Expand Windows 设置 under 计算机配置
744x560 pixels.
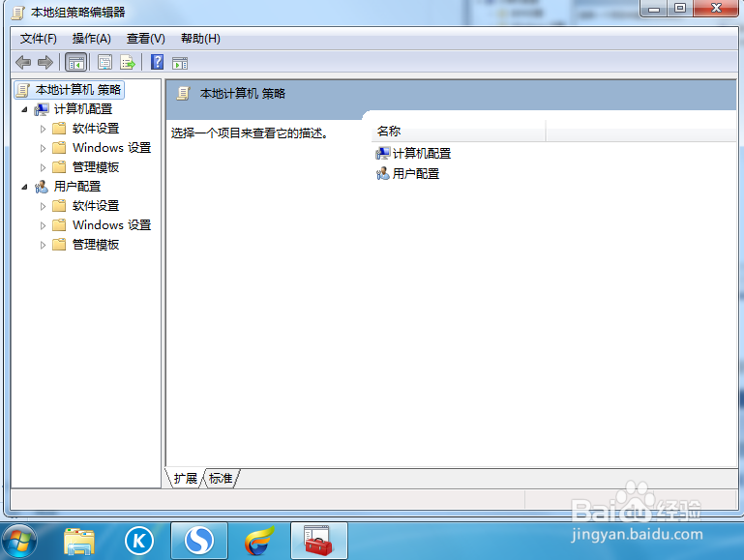(x=43, y=148)
